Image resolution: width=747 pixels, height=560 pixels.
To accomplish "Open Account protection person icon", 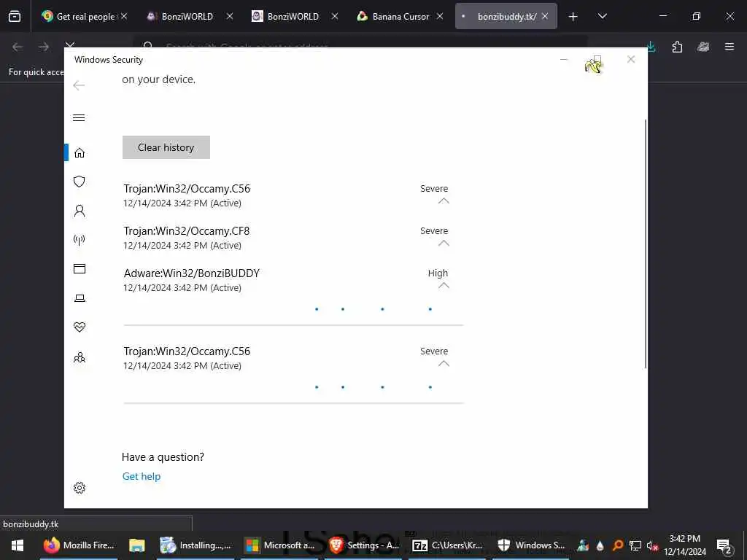I will point(80,211).
